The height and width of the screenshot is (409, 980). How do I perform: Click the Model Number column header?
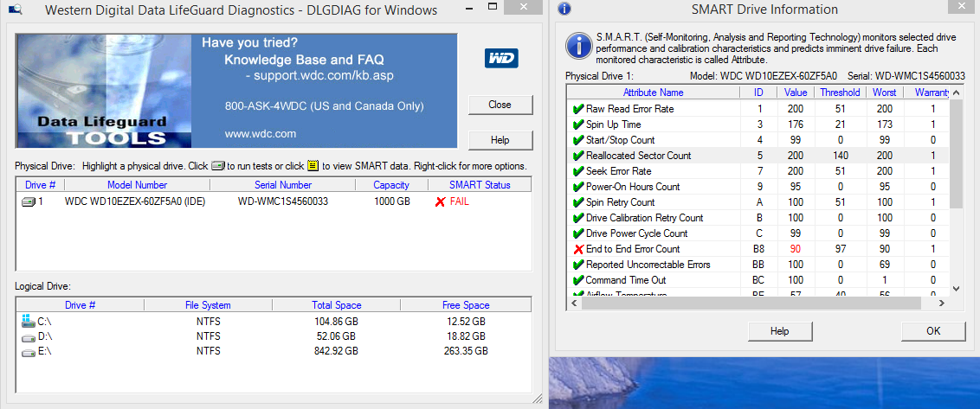(x=137, y=185)
